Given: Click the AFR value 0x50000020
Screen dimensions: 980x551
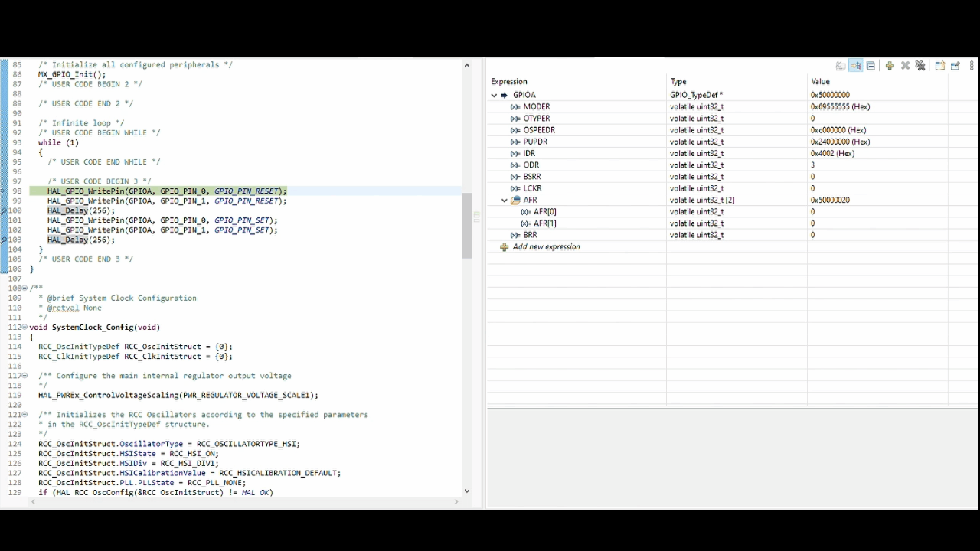Looking at the screenshot, I should point(830,201).
